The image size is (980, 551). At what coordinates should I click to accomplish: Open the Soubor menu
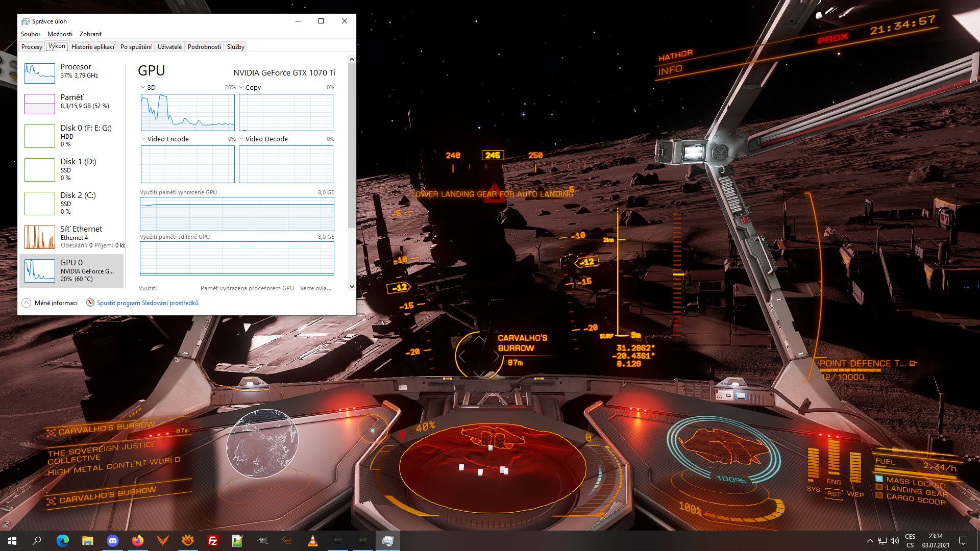pyautogui.click(x=31, y=34)
